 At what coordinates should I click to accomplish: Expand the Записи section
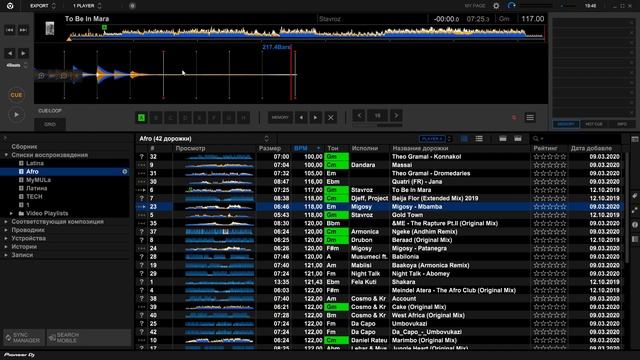click(6, 255)
